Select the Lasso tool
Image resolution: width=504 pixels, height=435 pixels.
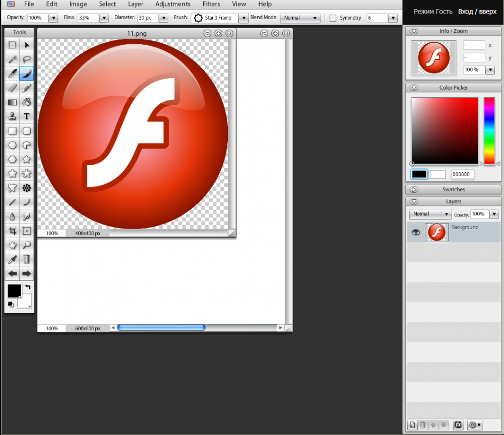click(x=27, y=59)
